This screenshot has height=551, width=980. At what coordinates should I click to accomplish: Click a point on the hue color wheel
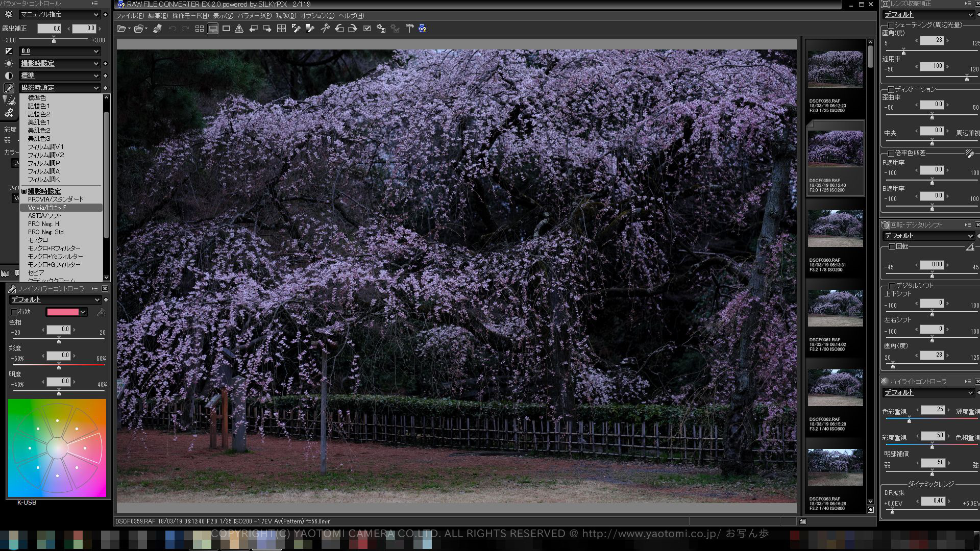point(57,448)
